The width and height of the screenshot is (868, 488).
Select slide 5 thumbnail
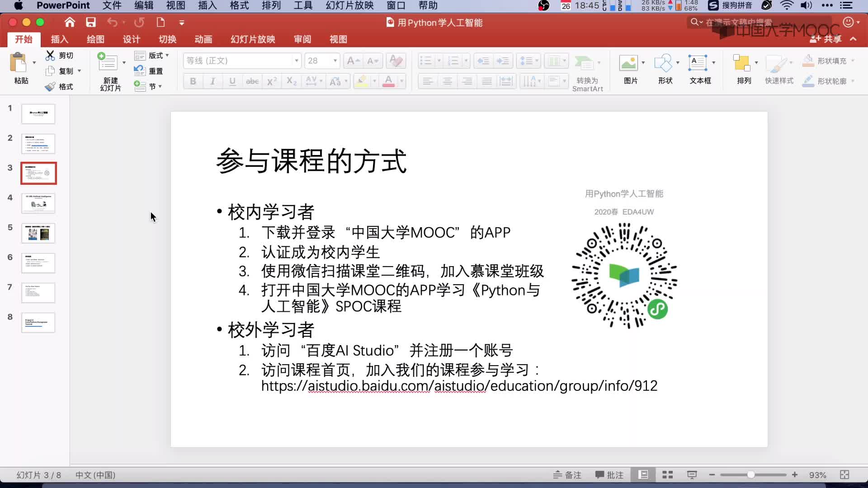click(38, 233)
